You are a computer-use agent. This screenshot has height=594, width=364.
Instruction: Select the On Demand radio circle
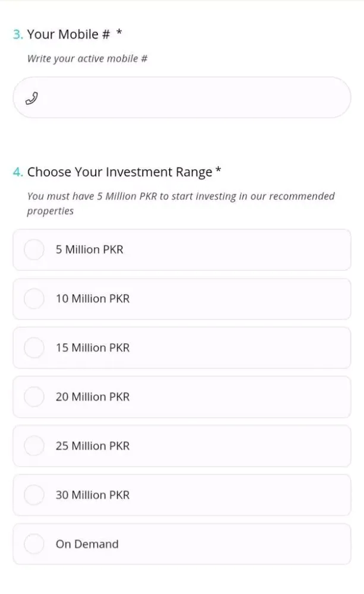click(34, 544)
